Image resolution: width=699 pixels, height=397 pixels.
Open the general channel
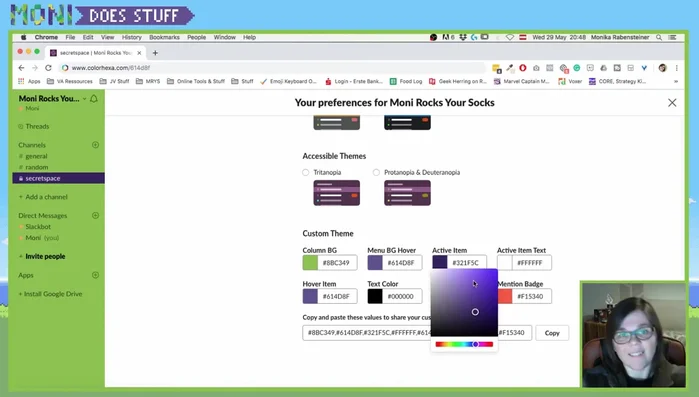pos(36,156)
